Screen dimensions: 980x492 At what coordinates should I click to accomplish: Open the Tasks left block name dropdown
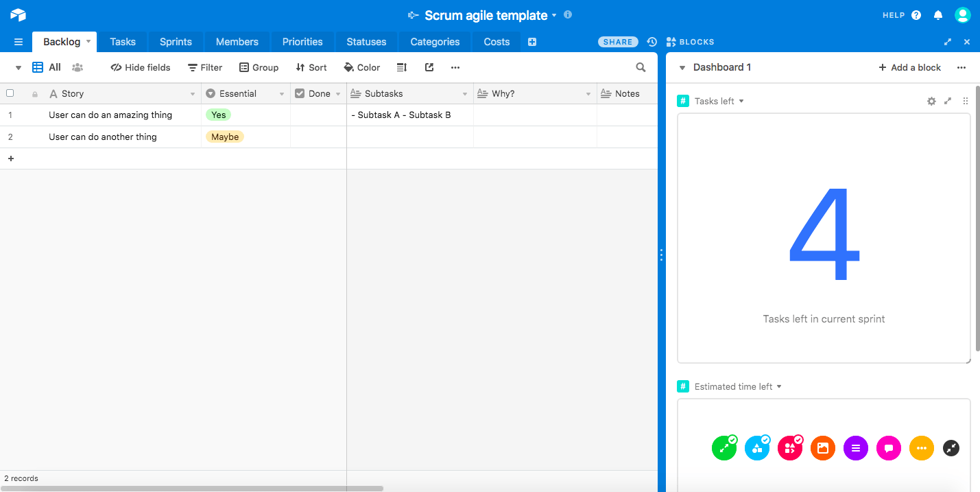point(741,102)
